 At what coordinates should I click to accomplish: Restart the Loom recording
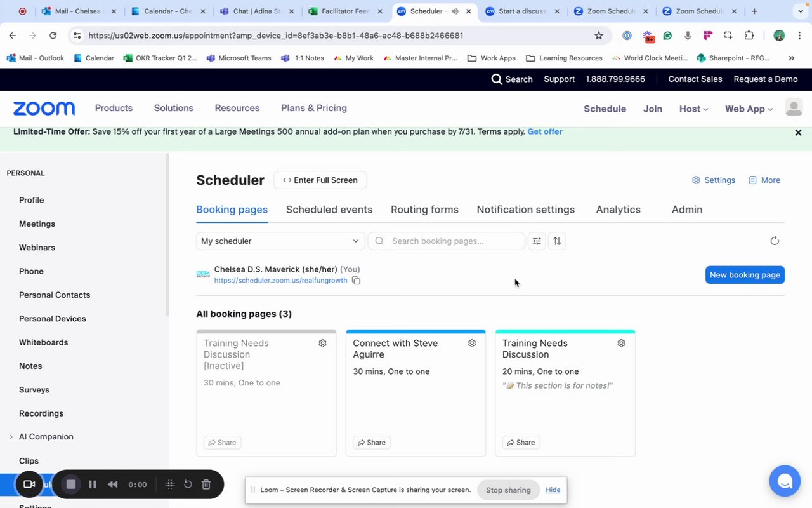[x=188, y=485]
